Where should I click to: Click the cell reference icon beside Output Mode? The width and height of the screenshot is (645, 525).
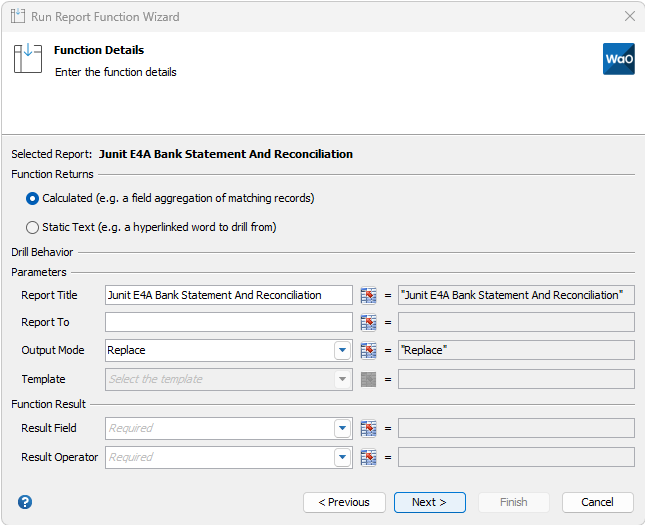[x=368, y=350]
